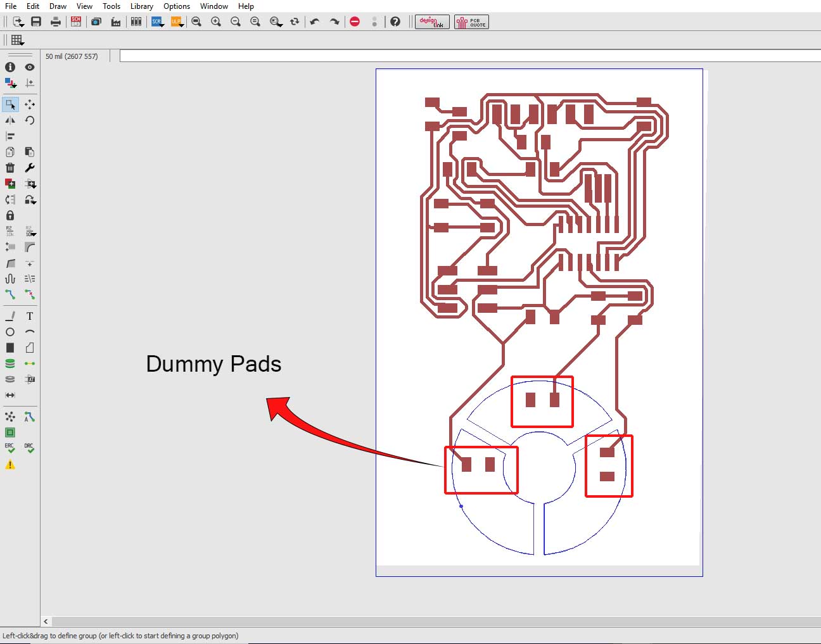
Task: Save the board with the floppy disk icon
Action: point(36,22)
